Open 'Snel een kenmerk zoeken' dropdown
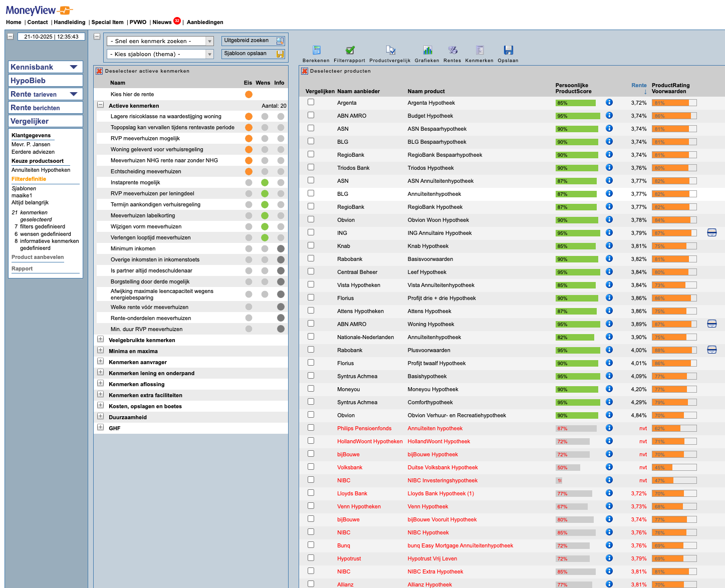 point(161,41)
